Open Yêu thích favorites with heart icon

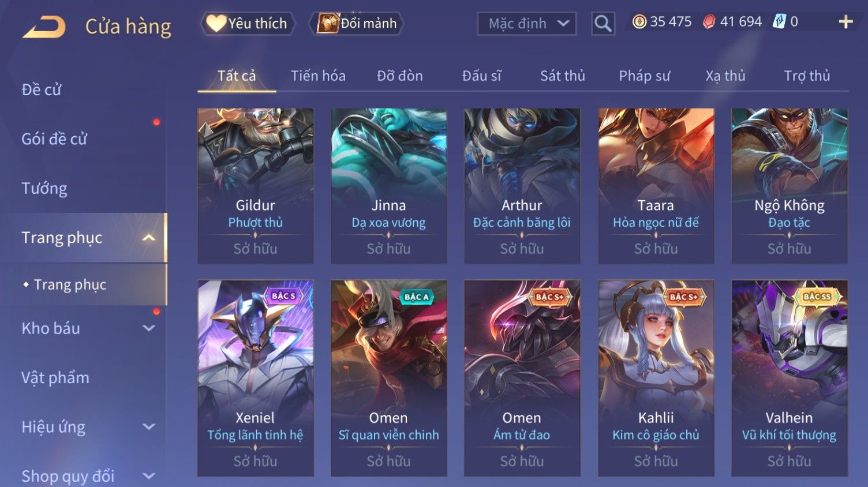[x=248, y=24]
